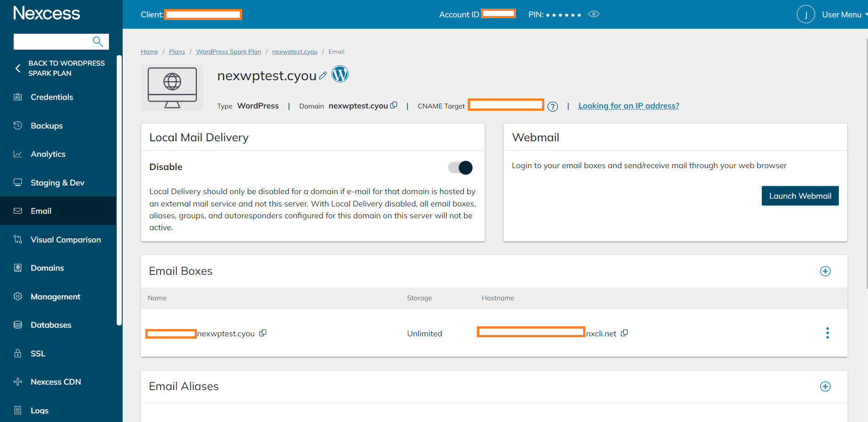Click the Hostname column header
Image resolution: width=868 pixels, height=422 pixels.
coord(498,298)
